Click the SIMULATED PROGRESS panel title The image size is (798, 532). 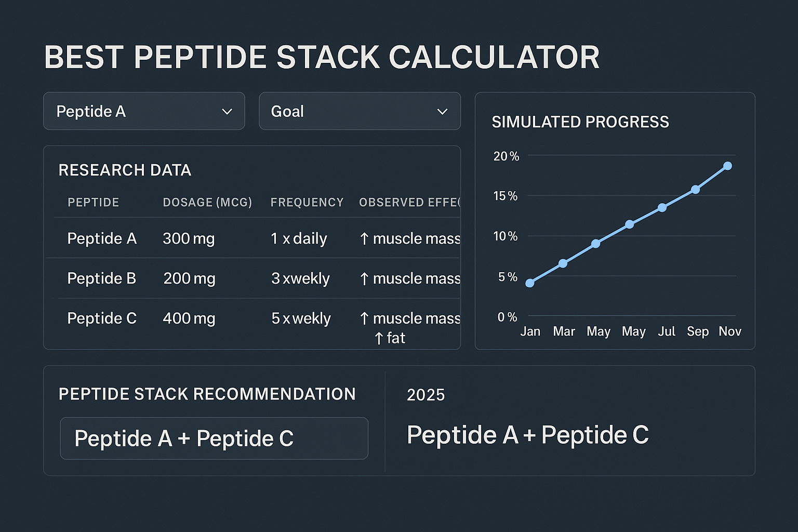tap(580, 122)
